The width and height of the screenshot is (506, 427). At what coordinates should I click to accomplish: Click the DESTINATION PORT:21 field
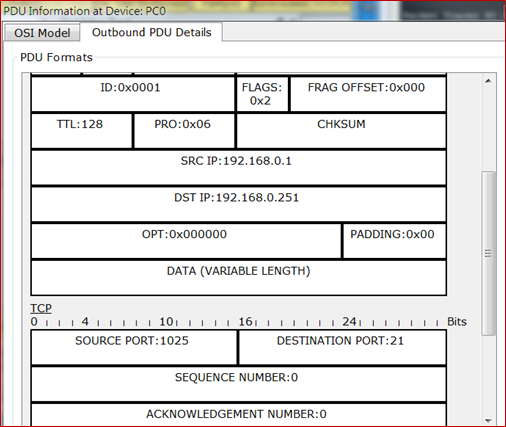coord(343,347)
